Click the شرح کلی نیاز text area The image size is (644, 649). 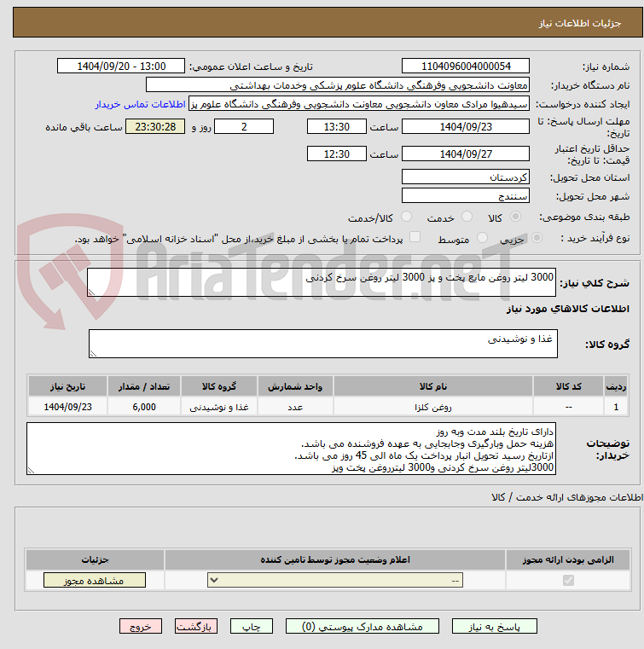click(x=322, y=282)
